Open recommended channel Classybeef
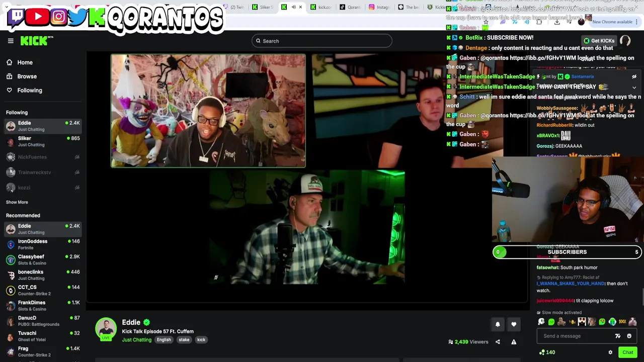 (43, 259)
